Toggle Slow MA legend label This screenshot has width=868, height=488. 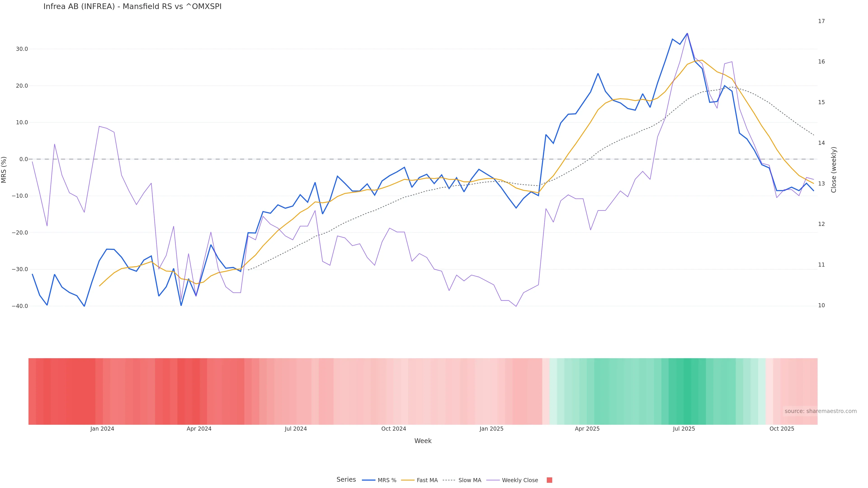pyautogui.click(x=469, y=480)
